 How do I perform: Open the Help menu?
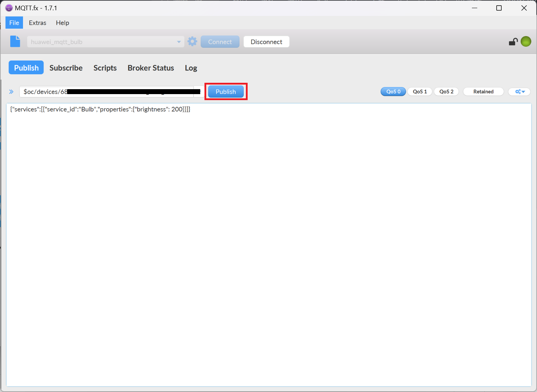pyautogui.click(x=63, y=23)
